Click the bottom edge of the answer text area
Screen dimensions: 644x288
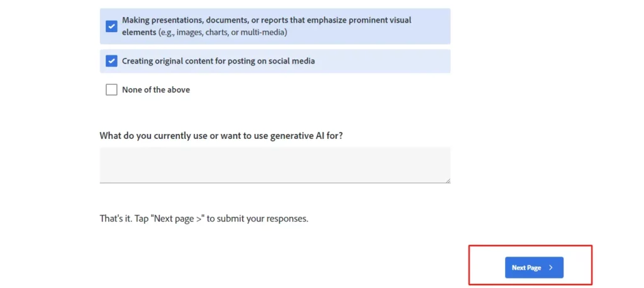click(x=275, y=183)
